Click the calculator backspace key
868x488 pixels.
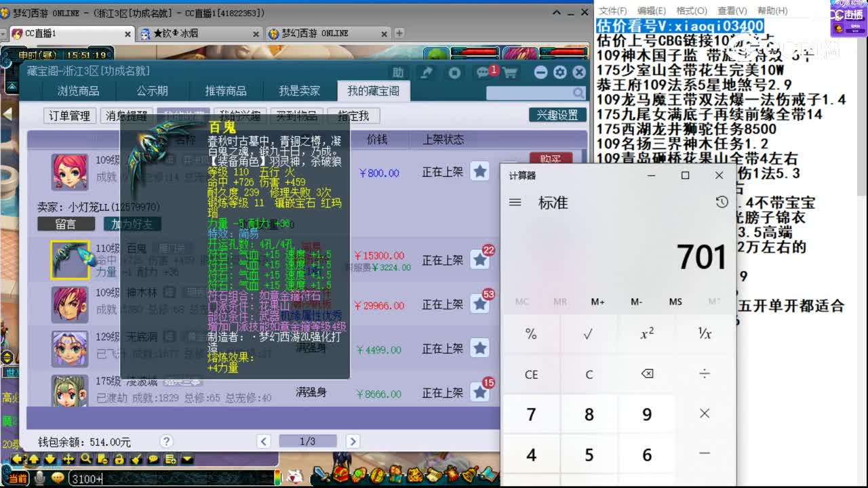(x=647, y=374)
